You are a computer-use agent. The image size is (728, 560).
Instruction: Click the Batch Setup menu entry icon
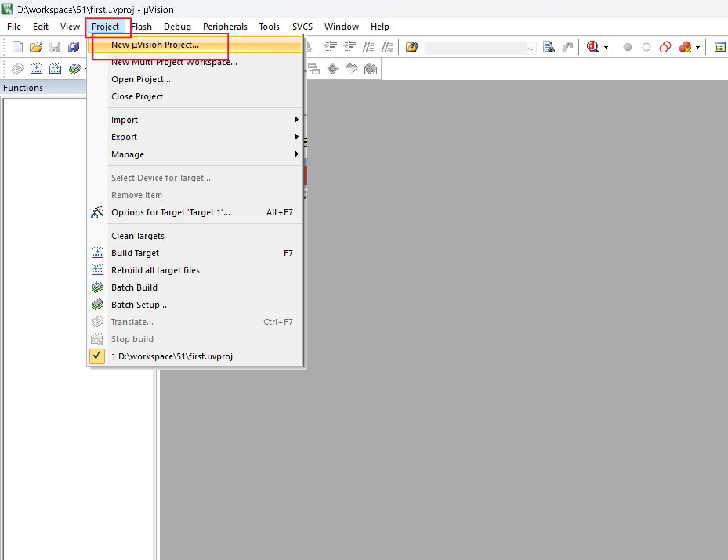point(97,305)
